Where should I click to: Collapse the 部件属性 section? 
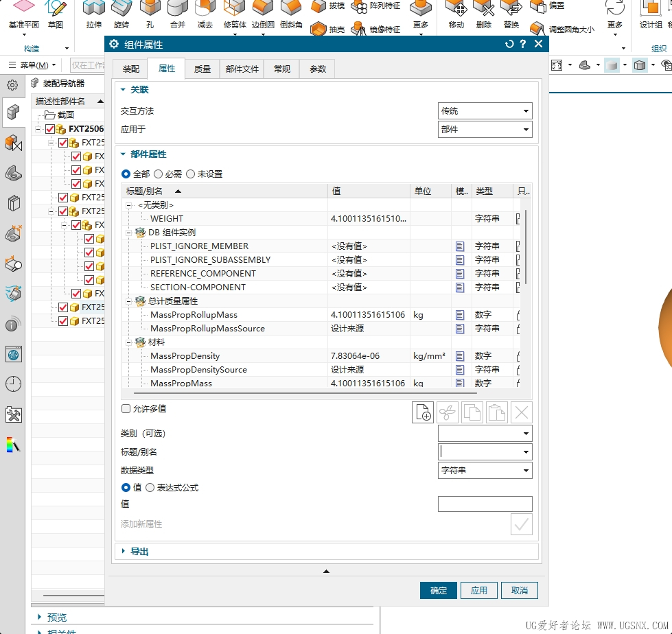[x=123, y=154]
